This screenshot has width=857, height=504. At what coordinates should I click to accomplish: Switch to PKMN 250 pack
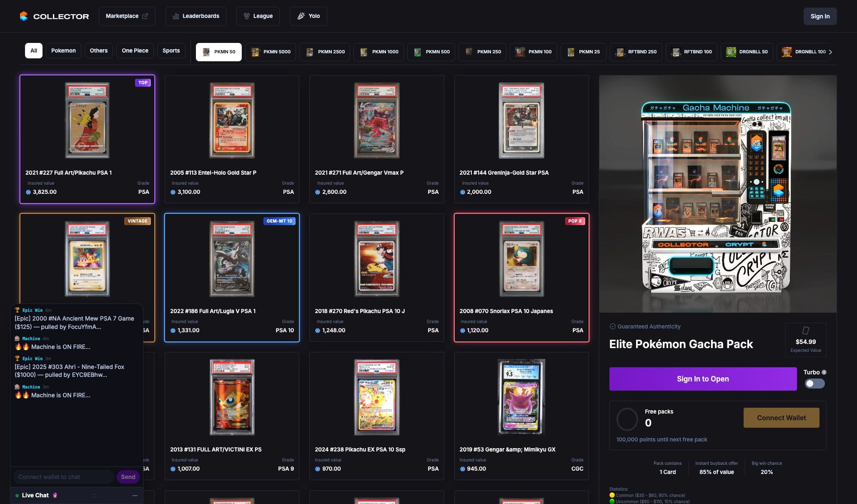click(x=483, y=52)
